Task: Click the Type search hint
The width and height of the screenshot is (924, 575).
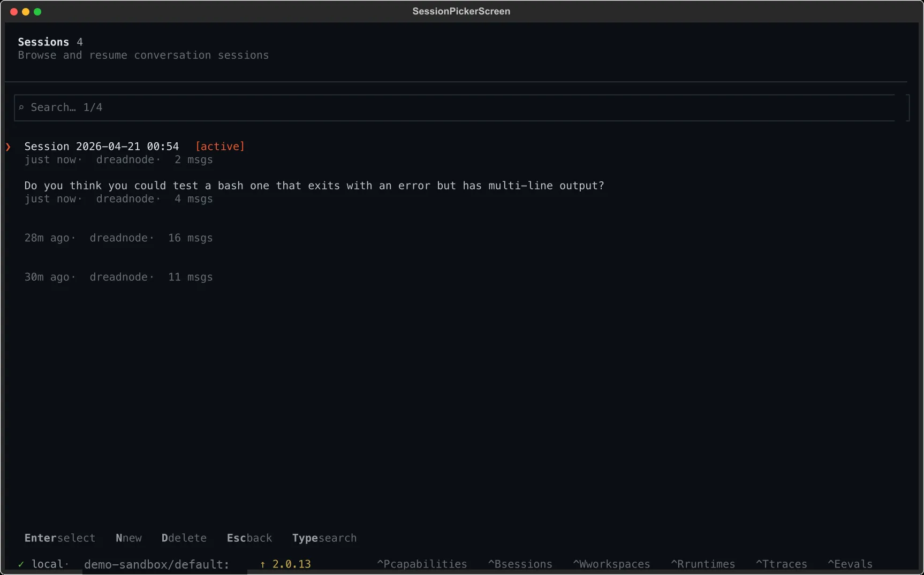Action: (x=324, y=538)
